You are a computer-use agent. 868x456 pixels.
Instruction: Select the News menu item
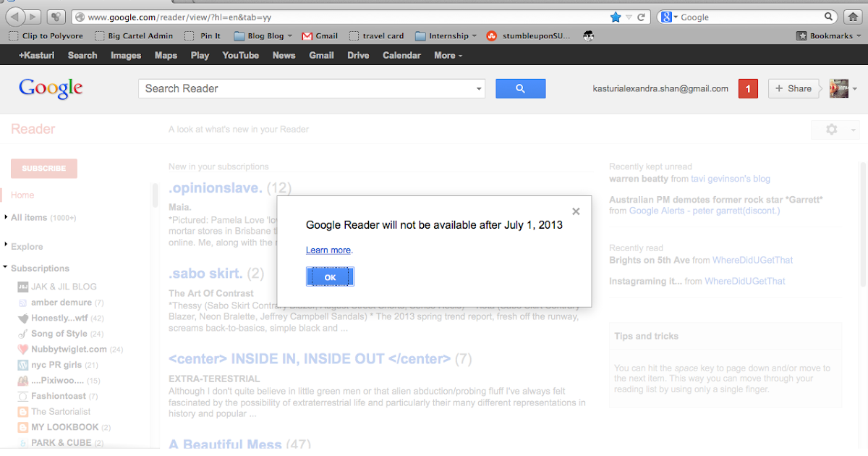pyautogui.click(x=284, y=55)
